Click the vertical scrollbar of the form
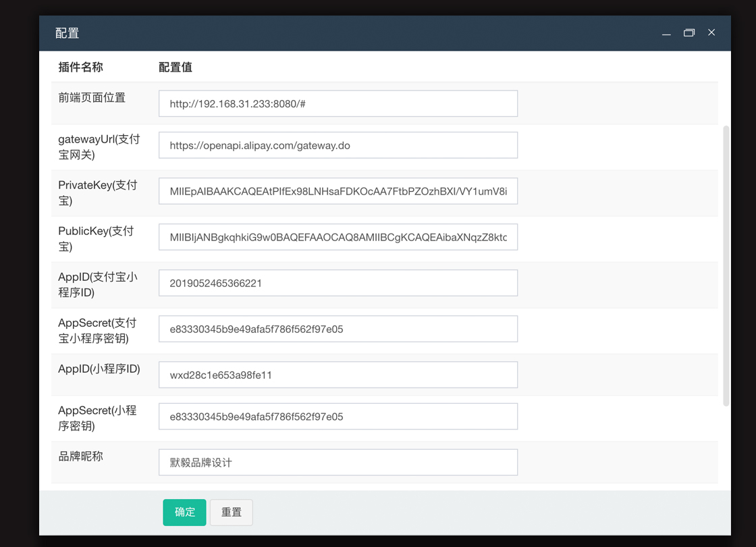The width and height of the screenshot is (756, 547). (726, 266)
